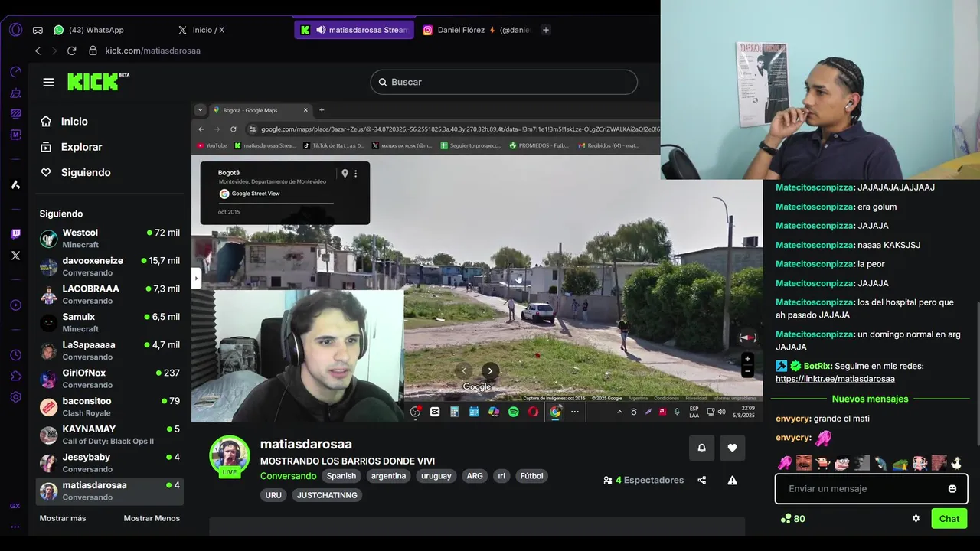
Task: Expand the Street View side panel arrow
Action: 196,279
